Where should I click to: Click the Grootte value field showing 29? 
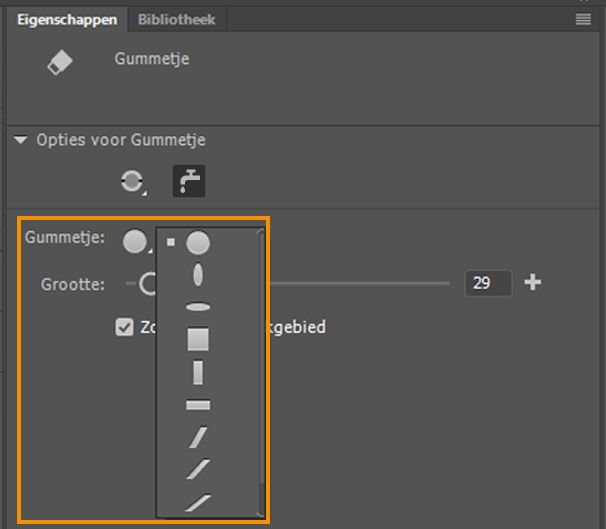click(487, 283)
